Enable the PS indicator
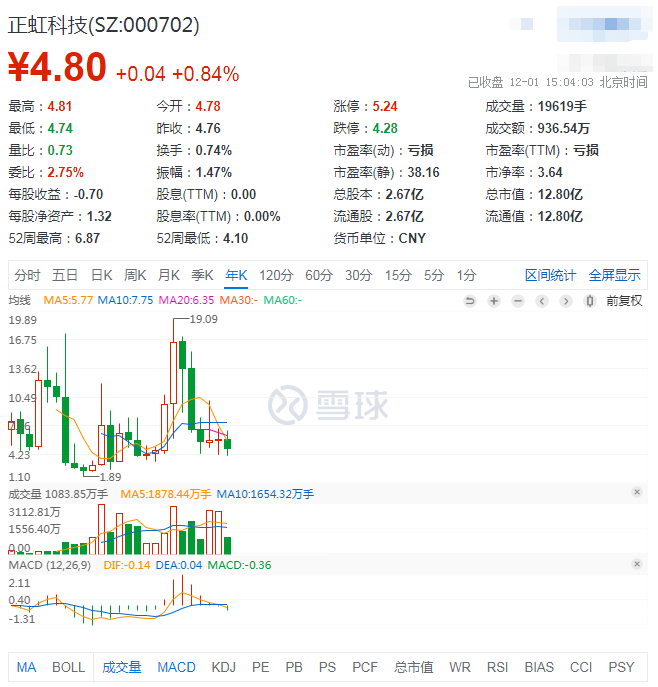The image size is (658, 687). (x=328, y=669)
